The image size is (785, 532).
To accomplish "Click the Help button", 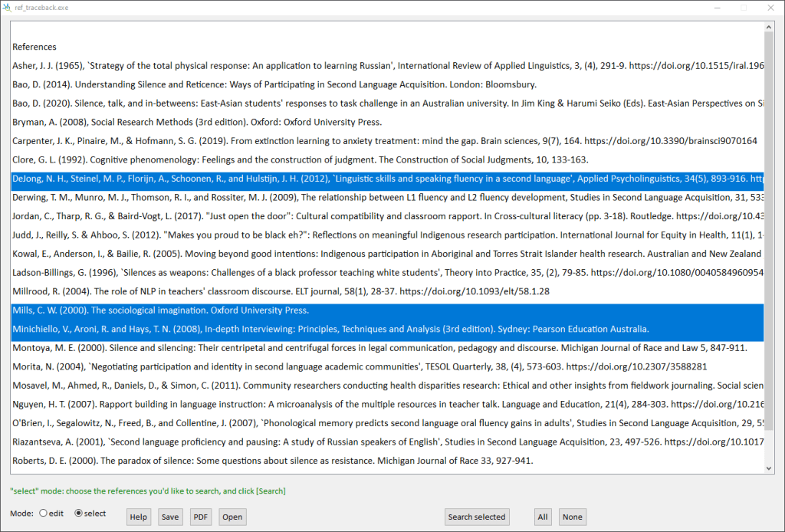I will coord(139,517).
